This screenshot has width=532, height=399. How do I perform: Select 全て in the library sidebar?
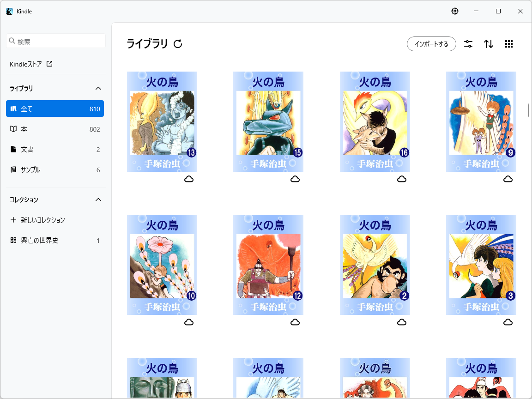click(x=55, y=109)
